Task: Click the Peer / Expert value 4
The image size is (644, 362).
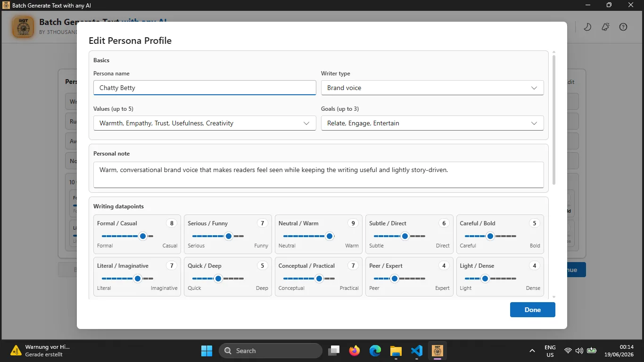Action: tap(444, 266)
